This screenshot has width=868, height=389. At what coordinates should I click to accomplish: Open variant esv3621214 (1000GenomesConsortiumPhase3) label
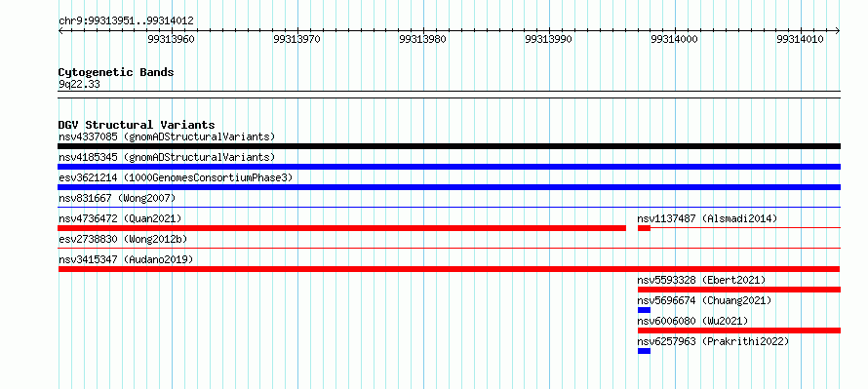[x=176, y=177]
